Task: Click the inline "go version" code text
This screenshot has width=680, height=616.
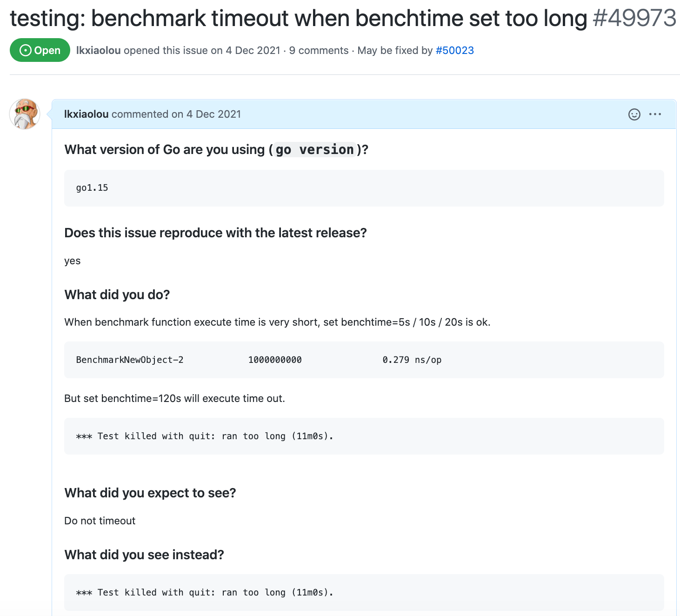Action: click(x=314, y=150)
